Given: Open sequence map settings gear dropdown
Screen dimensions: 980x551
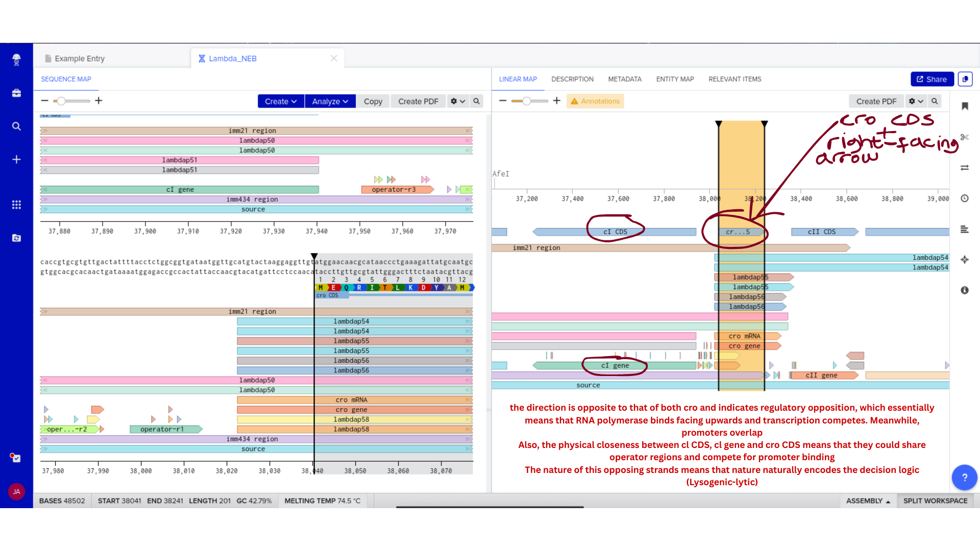Looking at the screenshot, I should point(457,102).
